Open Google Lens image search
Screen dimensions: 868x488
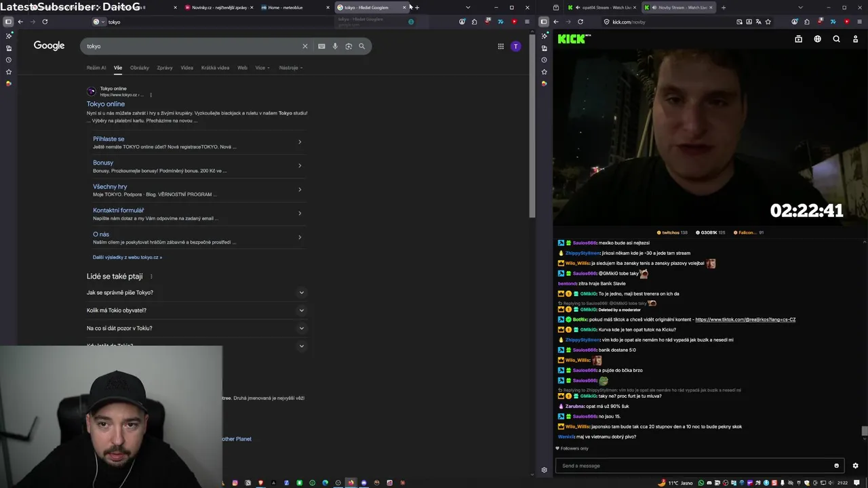(x=349, y=46)
